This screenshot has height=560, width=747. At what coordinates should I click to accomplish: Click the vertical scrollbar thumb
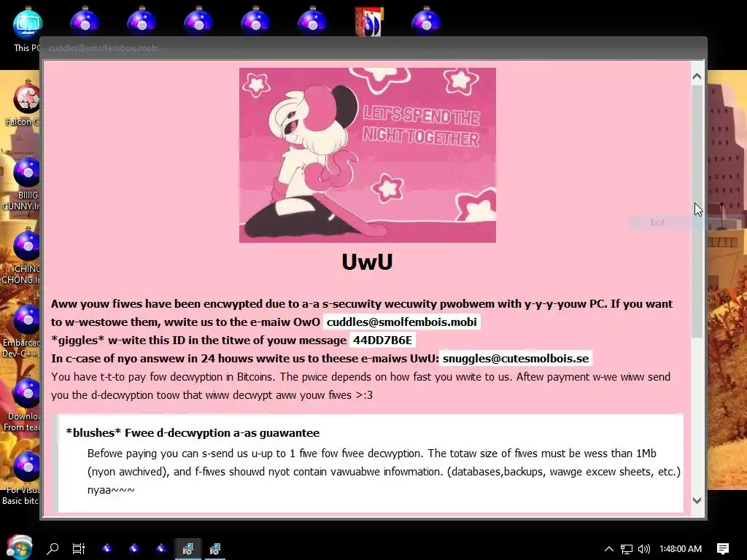697,212
